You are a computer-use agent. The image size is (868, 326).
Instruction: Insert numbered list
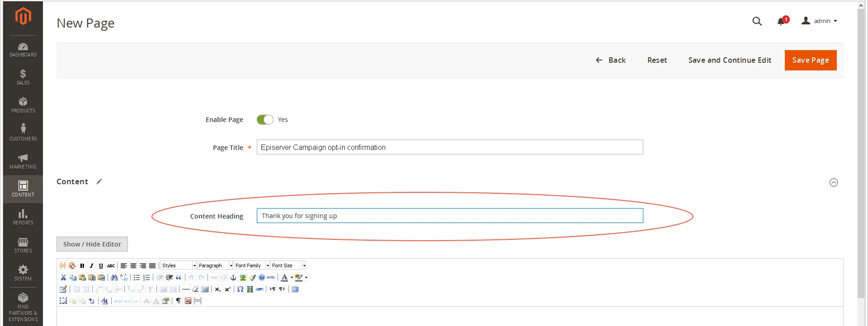[x=146, y=277]
